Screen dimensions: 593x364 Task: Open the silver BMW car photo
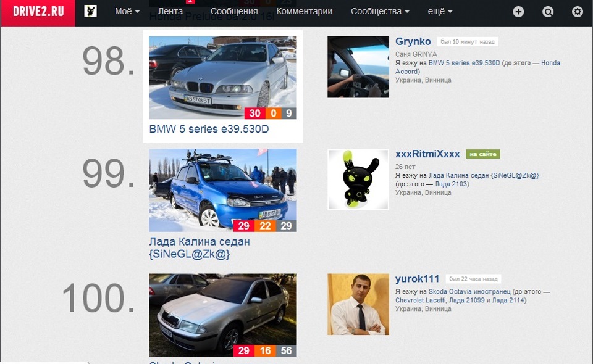pyautogui.click(x=223, y=77)
